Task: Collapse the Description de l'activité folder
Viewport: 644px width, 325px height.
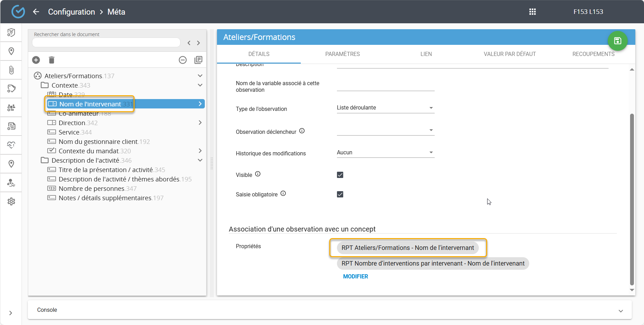Action: (200, 160)
